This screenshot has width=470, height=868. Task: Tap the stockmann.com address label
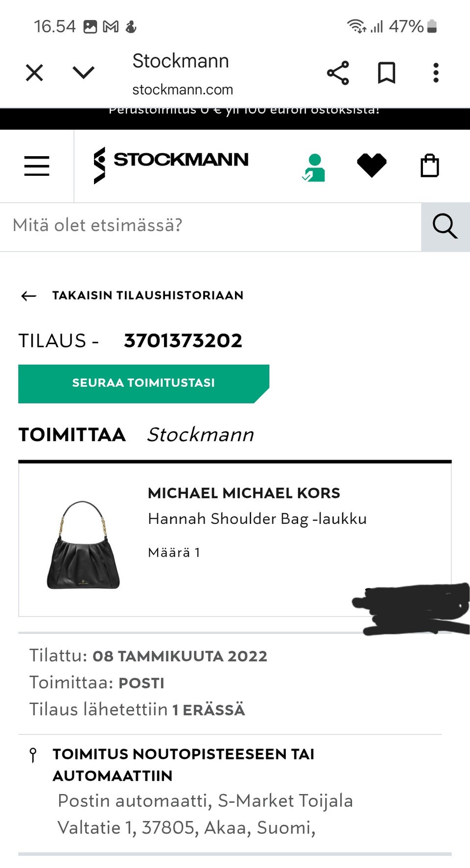point(182,89)
